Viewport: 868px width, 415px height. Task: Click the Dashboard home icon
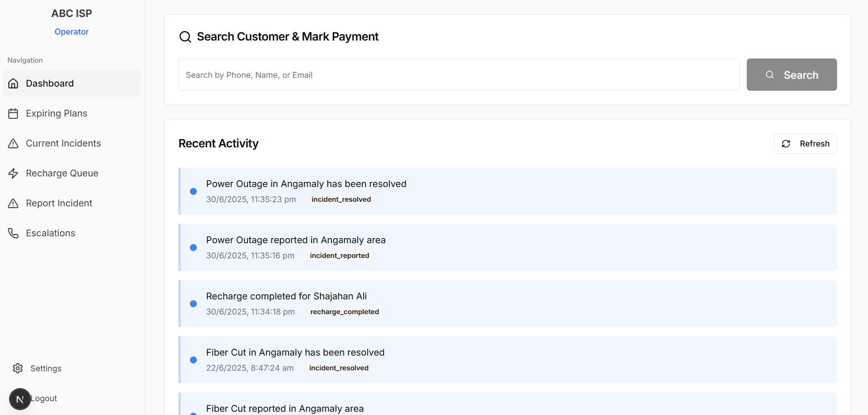[13, 83]
